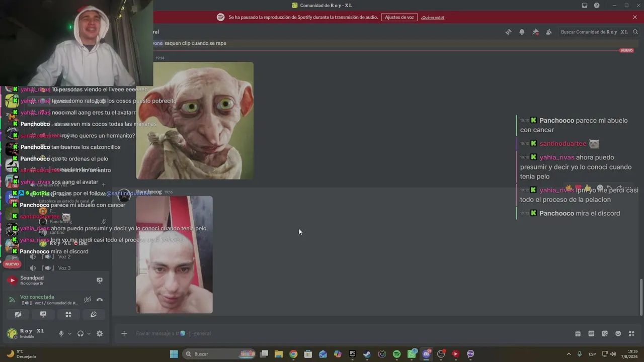Show member list icon in header
644x362 pixels.
(548, 32)
